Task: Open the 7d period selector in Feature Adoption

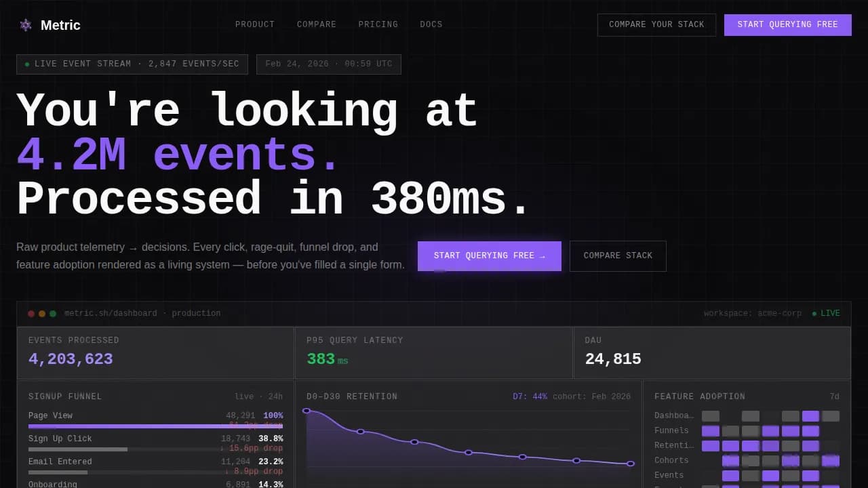Action: coord(835,396)
